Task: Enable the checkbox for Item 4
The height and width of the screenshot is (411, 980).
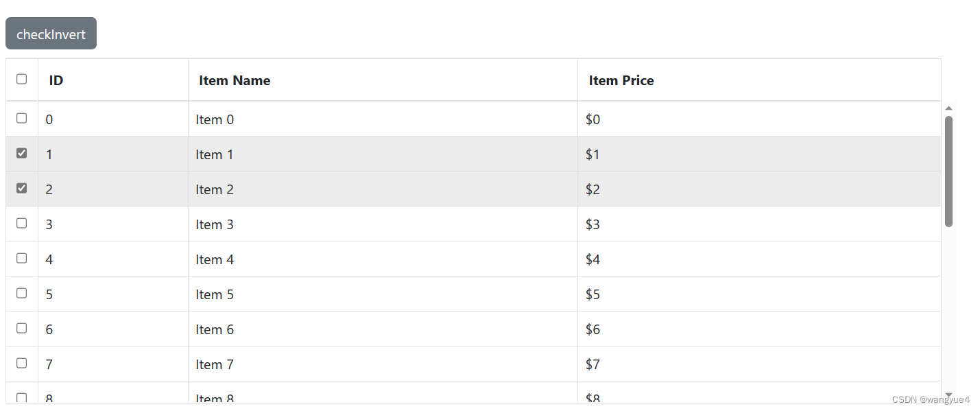Action: pyautogui.click(x=21, y=257)
